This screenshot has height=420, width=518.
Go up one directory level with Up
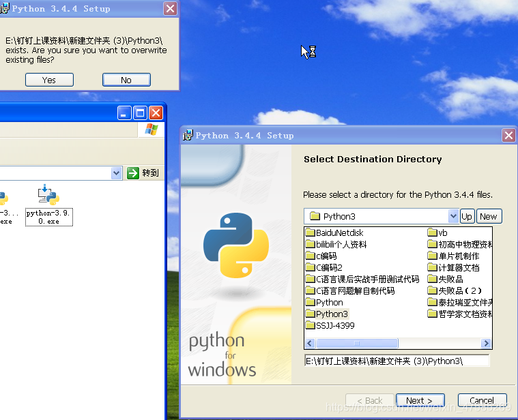[467, 216]
